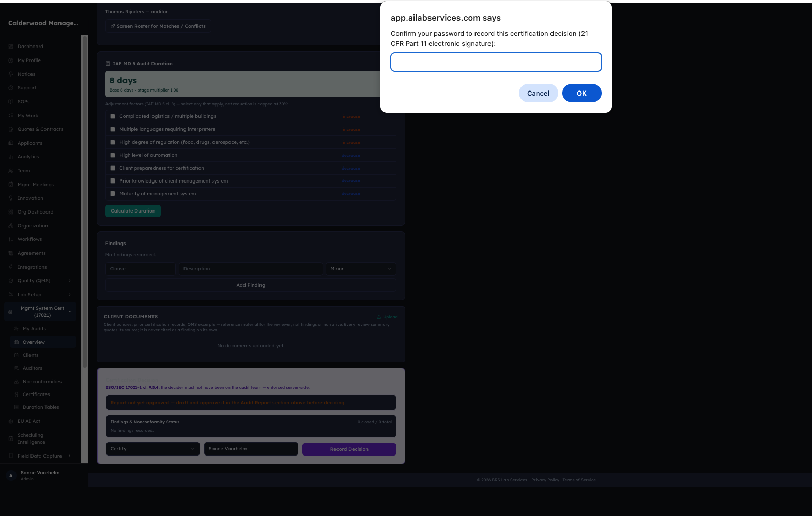Check Complicated logistics / multiple buildings

coord(113,116)
